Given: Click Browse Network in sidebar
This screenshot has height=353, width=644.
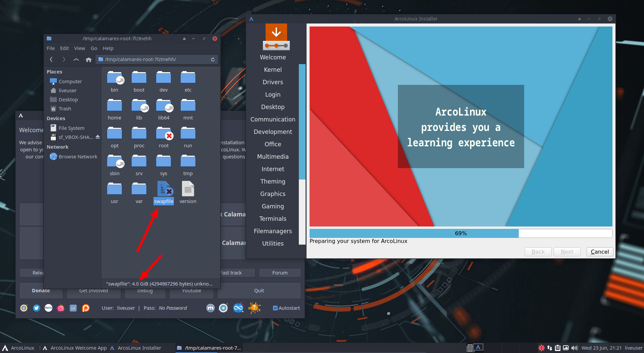Looking at the screenshot, I should pos(73,156).
